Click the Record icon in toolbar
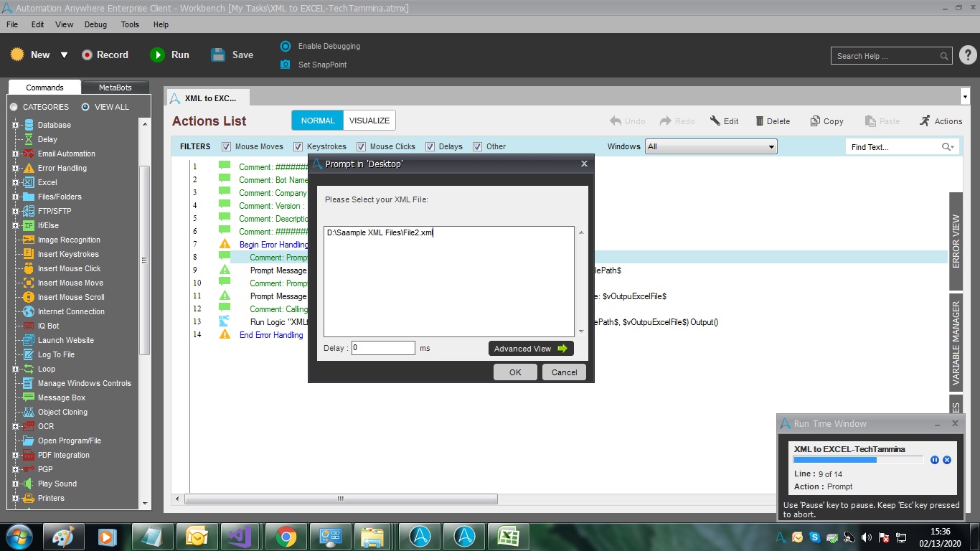The height and width of the screenshot is (551, 980). point(87,55)
